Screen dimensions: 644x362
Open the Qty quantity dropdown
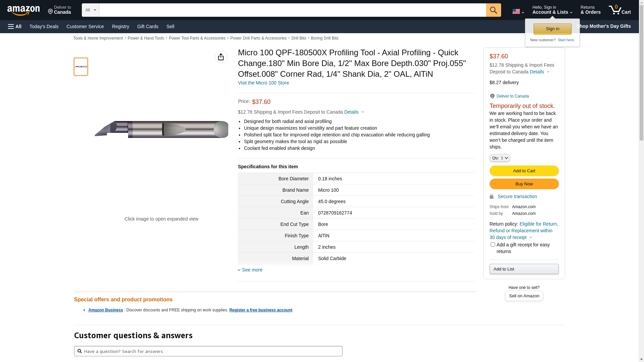[x=499, y=158]
